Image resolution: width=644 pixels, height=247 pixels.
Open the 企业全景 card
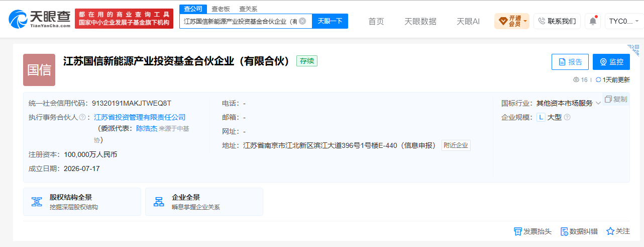(x=204, y=202)
